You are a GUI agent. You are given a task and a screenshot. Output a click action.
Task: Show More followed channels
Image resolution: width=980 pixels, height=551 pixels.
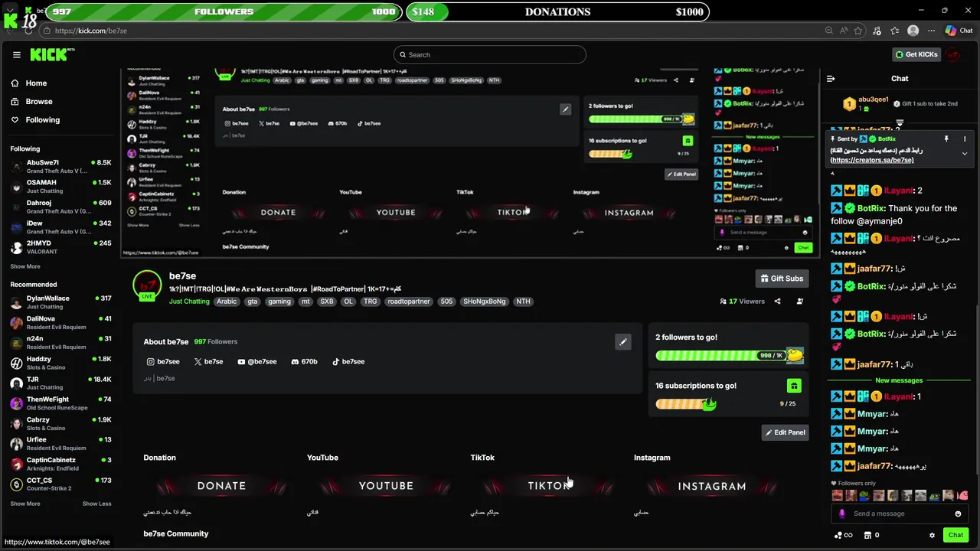point(25,266)
